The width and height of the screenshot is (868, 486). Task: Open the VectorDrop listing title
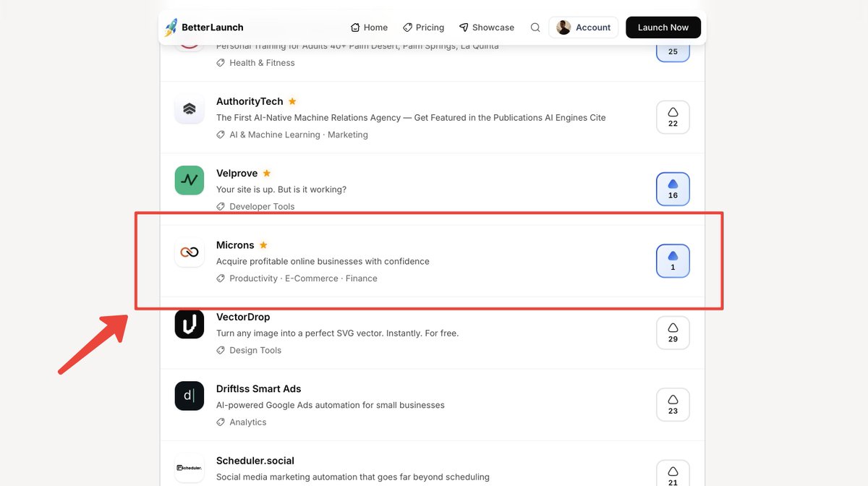[243, 317]
